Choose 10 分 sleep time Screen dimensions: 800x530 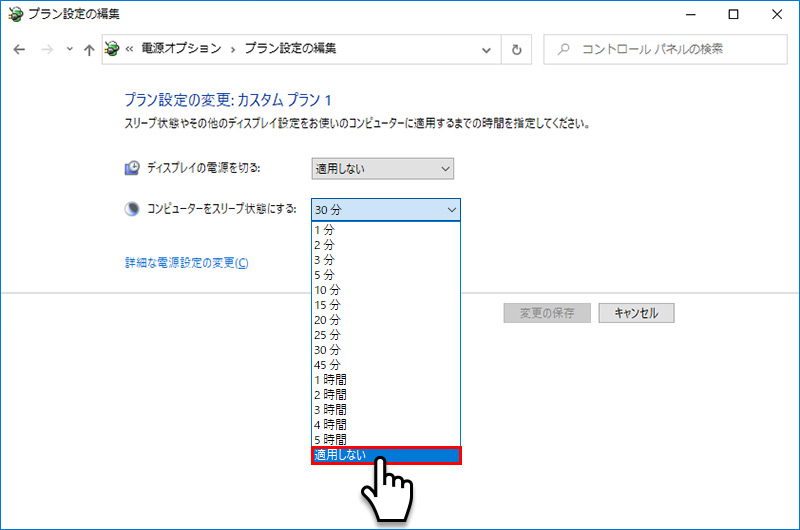(x=386, y=290)
